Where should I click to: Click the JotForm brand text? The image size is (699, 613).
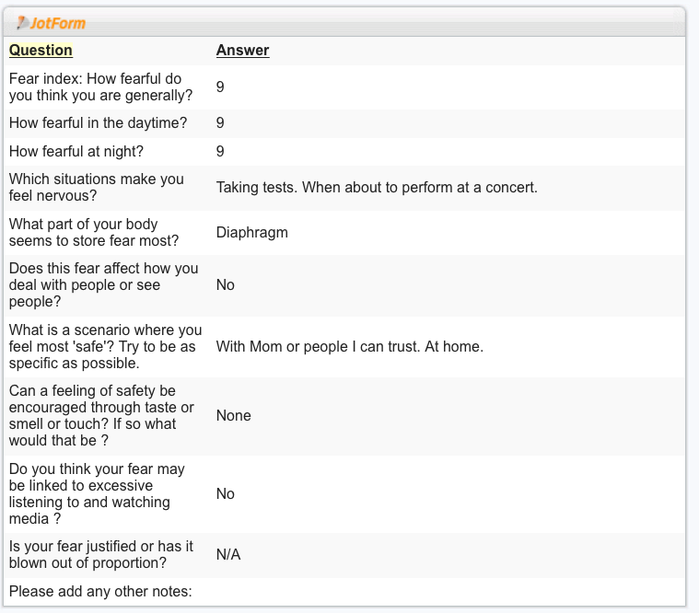(58, 23)
